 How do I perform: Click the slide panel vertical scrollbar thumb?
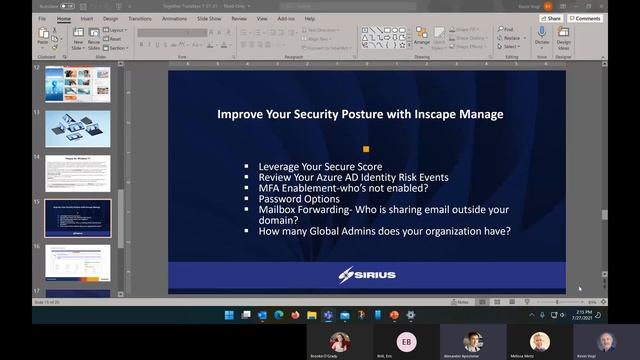[120, 219]
